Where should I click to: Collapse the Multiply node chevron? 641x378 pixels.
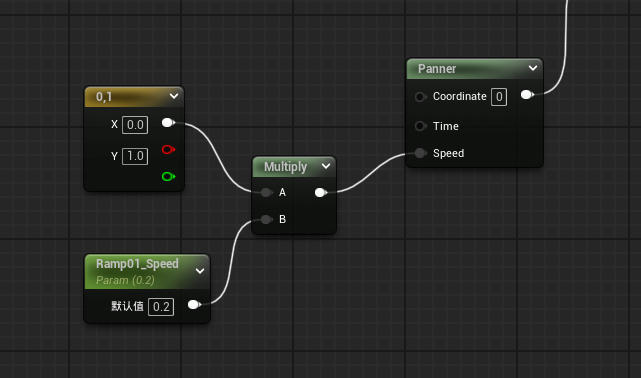[326, 166]
